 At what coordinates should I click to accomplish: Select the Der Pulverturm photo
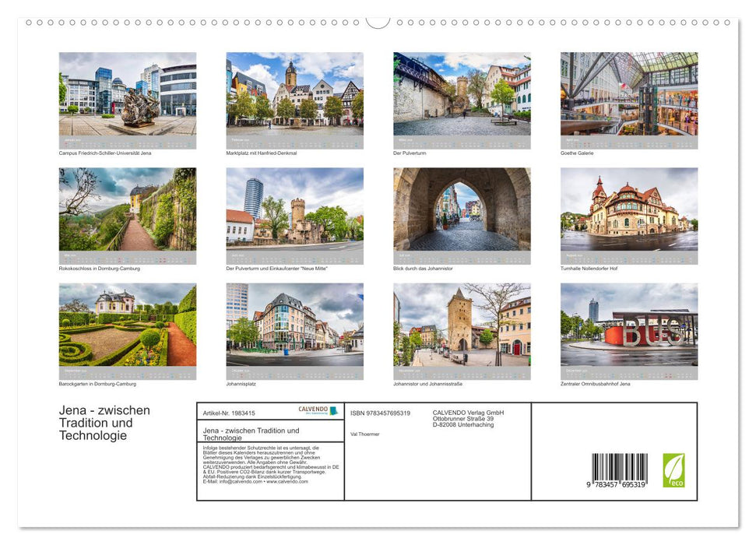462,100
